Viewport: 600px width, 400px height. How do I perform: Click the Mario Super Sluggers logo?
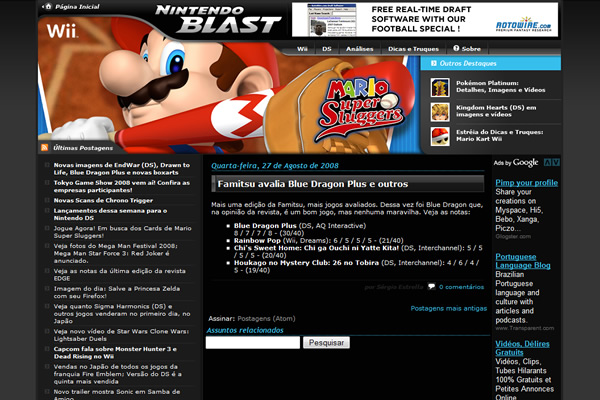[x=360, y=109]
